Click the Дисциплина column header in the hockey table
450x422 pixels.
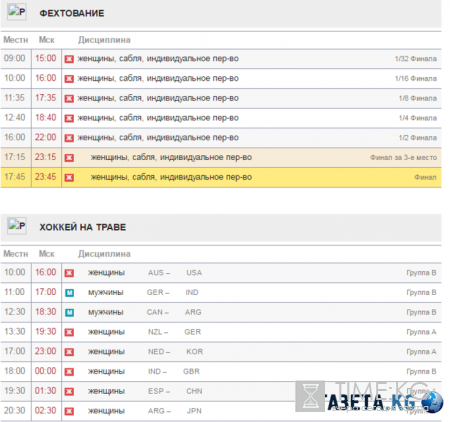point(104,254)
